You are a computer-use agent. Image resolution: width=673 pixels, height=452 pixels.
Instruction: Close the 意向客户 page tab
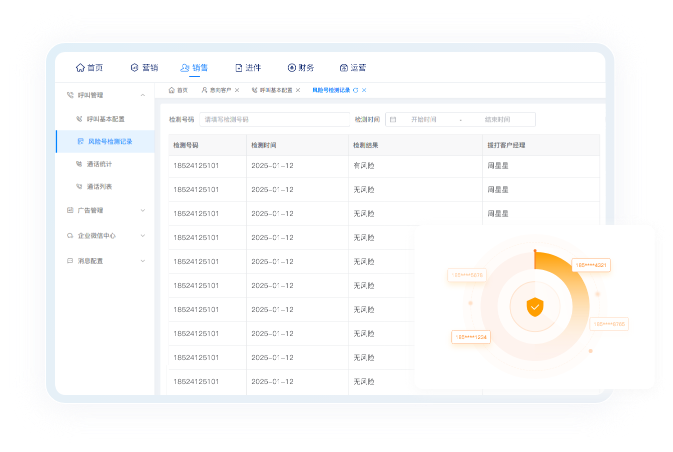coord(237,90)
